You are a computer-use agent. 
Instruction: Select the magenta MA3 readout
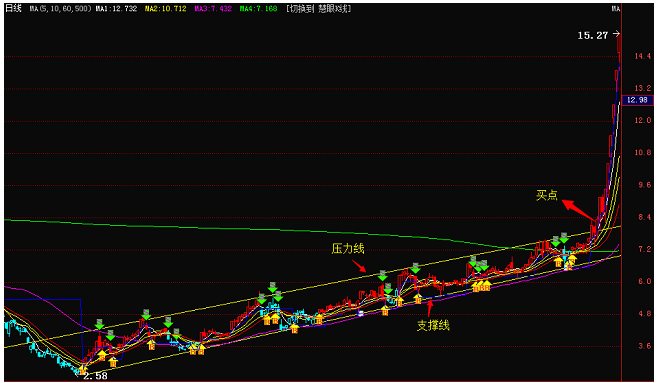[x=213, y=8]
